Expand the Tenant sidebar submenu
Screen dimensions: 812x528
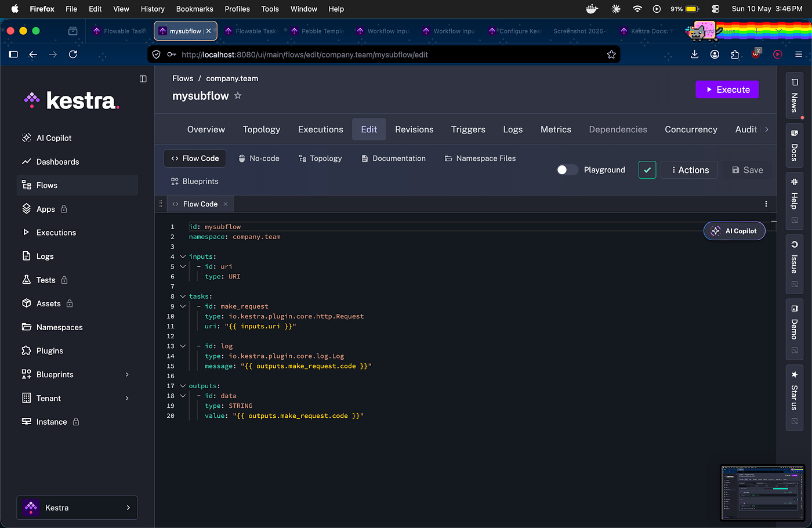pos(127,399)
